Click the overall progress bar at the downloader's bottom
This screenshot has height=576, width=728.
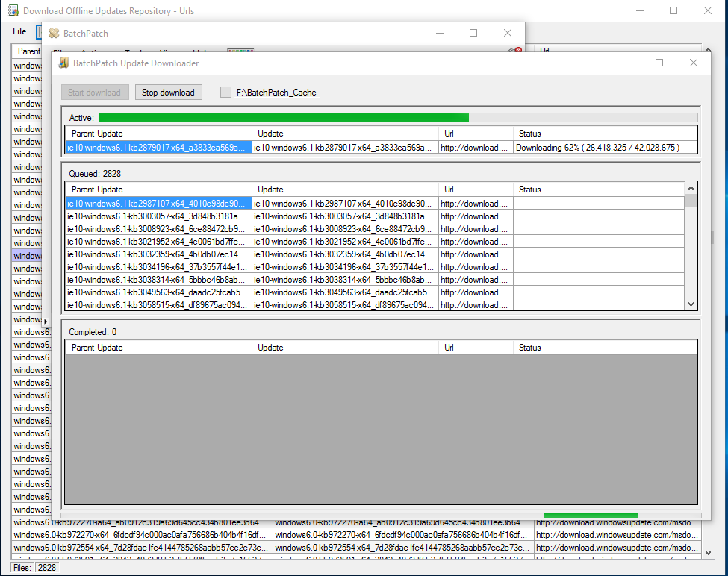tap(381, 515)
